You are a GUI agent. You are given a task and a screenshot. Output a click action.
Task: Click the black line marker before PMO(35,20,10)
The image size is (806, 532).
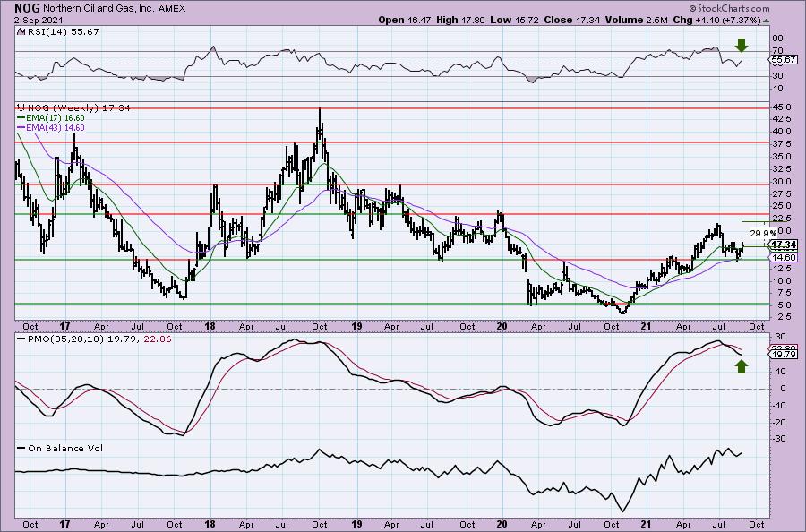pos(21,339)
